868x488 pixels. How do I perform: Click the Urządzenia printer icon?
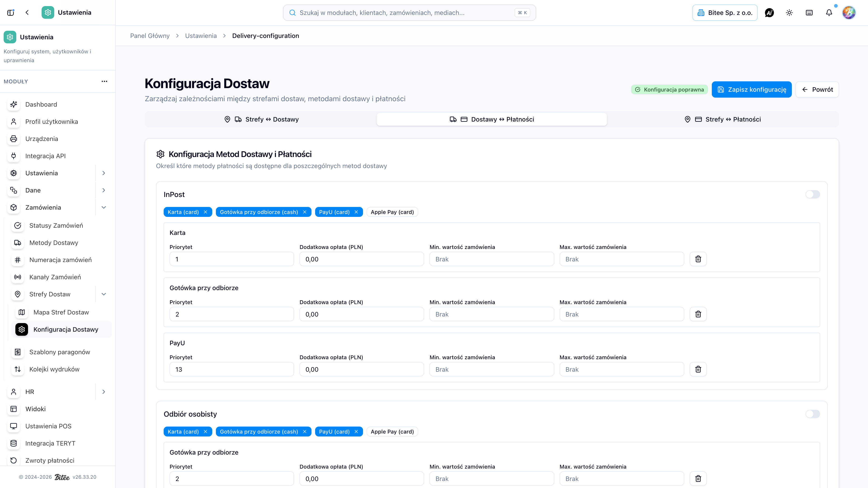[x=14, y=139]
